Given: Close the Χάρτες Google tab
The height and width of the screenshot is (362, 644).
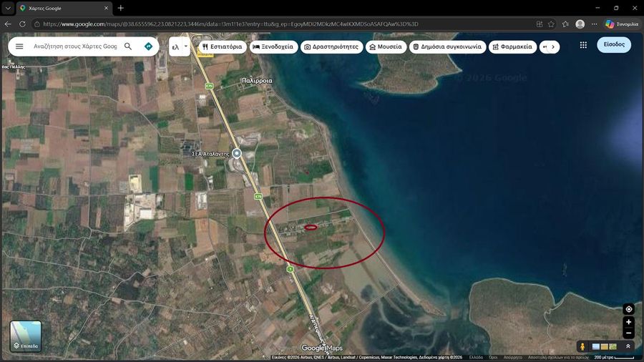Looking at the screenshot, I should (106, 8).
